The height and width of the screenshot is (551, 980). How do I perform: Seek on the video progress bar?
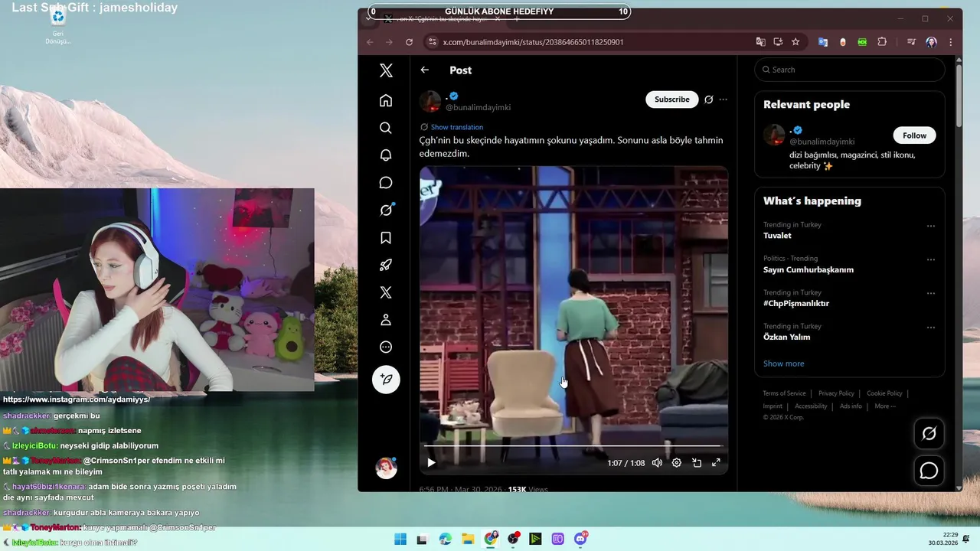pyautogui.click(x=573, y=445)
